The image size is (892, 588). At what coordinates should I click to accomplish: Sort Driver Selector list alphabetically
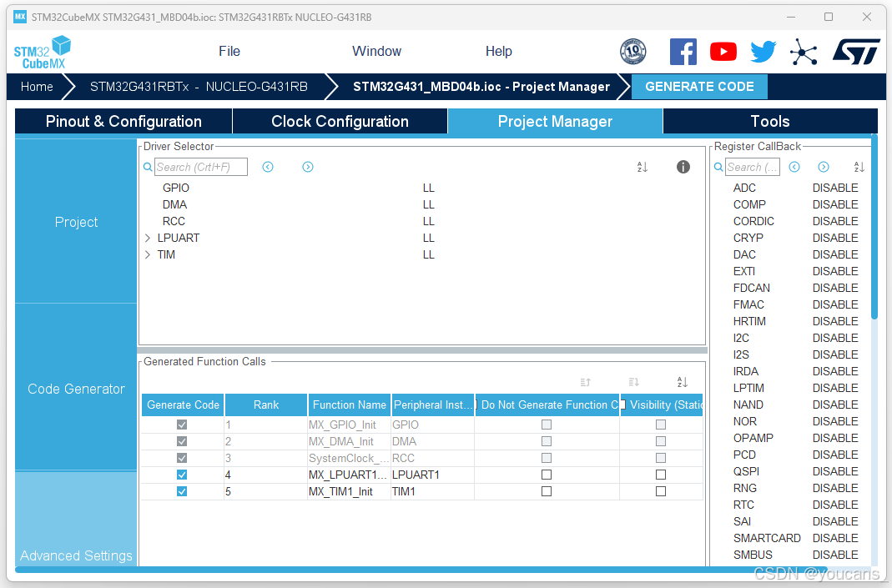(x=643, y=167)
